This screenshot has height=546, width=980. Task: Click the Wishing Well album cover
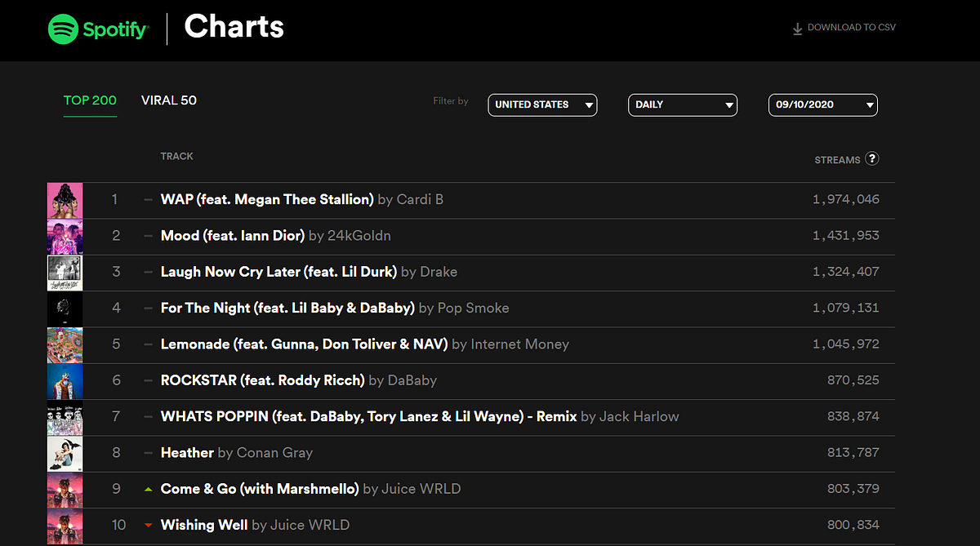[65, 525]
